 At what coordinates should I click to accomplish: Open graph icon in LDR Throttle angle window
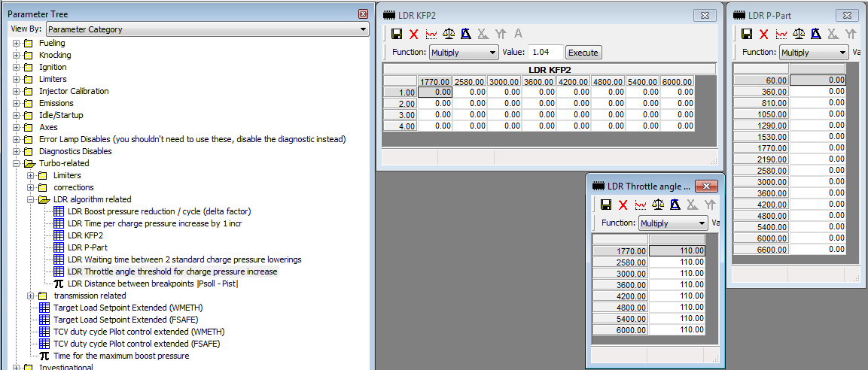point(641,205)
